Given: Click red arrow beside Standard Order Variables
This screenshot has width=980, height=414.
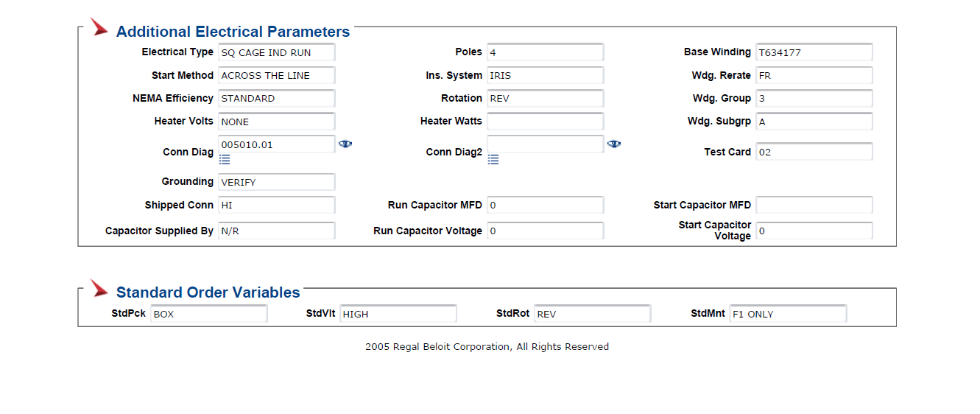Looking at the screenshot, I should coord(99,288).
